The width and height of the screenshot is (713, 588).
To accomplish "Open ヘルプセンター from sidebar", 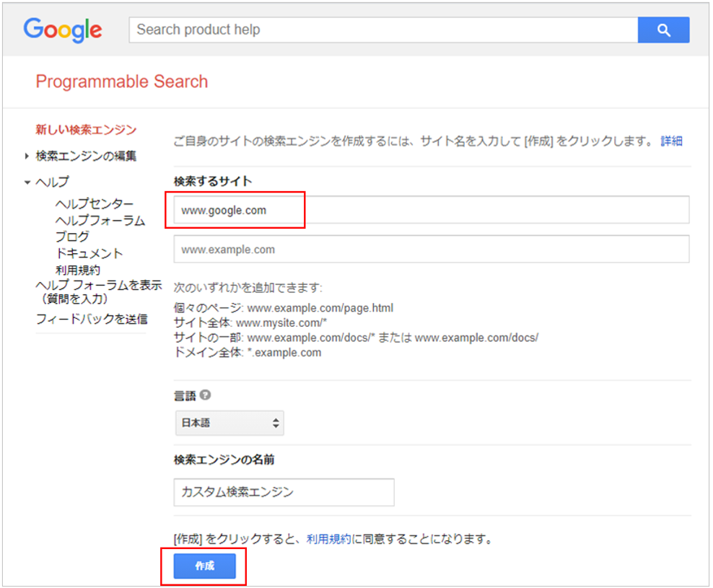I will point(94,204).
